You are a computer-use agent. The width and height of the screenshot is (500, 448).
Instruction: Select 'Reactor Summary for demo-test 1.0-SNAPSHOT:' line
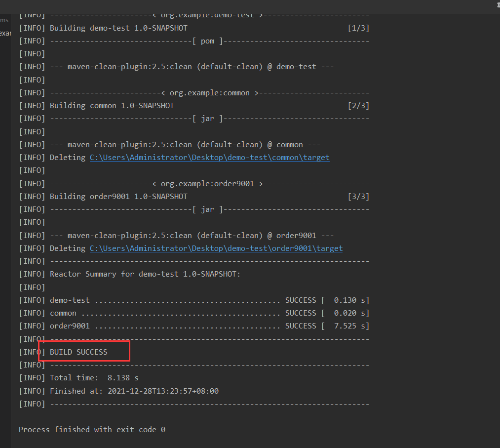click(x=130, y=274)
